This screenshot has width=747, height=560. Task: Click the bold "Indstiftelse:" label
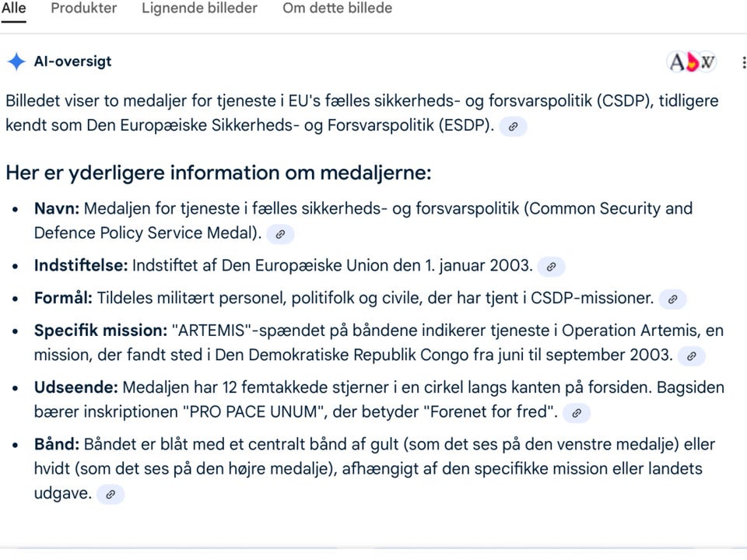point(81,265)
